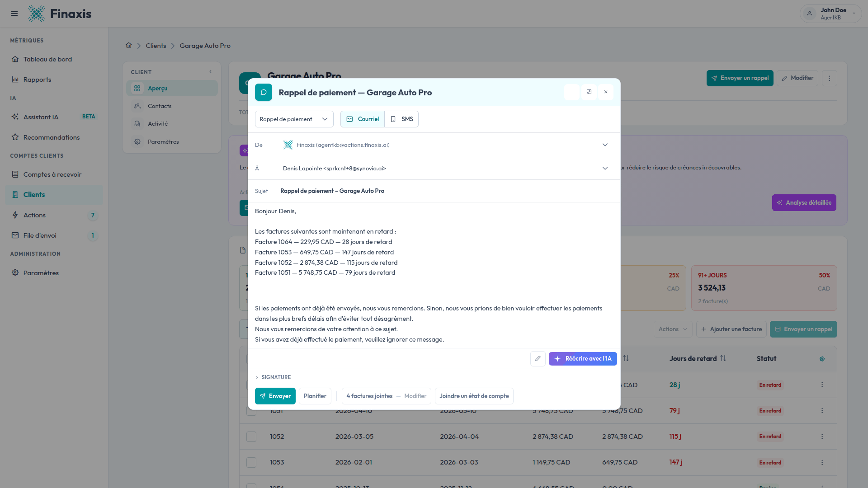Click the Planifier button
The height and width of the screenshot is (488, 868).
(x=315, y=396)
